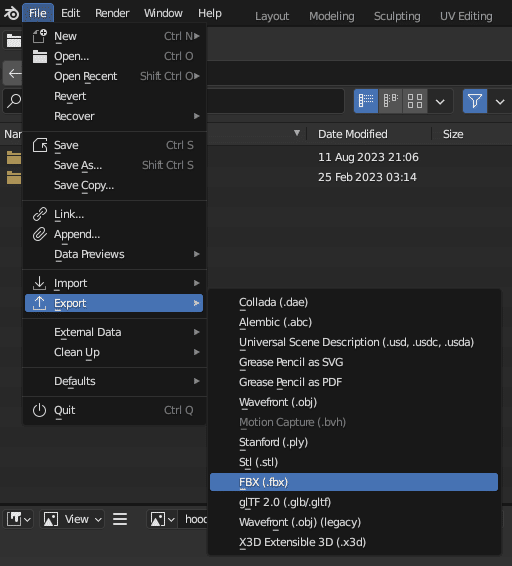The height and width of the screenshot is (566, 512).
Task: Open display settings dropdown arrow
Action: (x=440, y=101)
